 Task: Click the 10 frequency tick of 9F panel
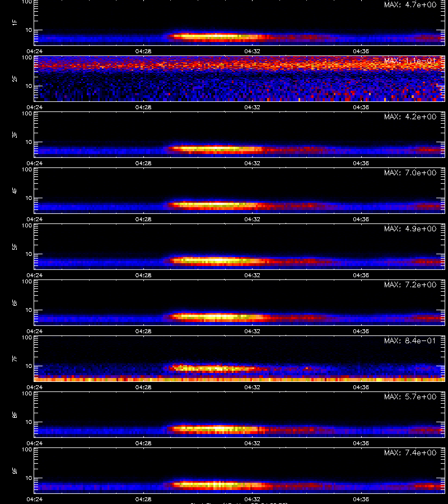(29, 478)
